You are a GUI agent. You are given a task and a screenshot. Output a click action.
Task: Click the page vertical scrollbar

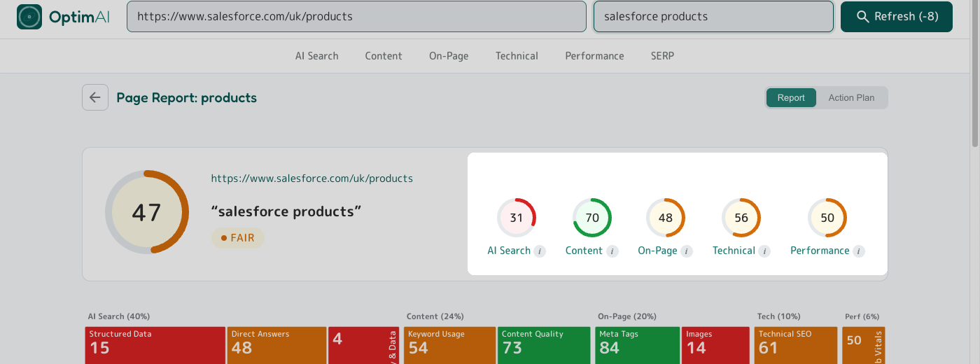click(x=974, y=73)
